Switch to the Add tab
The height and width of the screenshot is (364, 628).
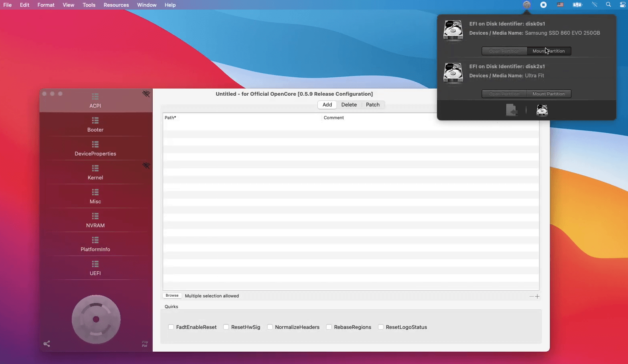(327, 104)
